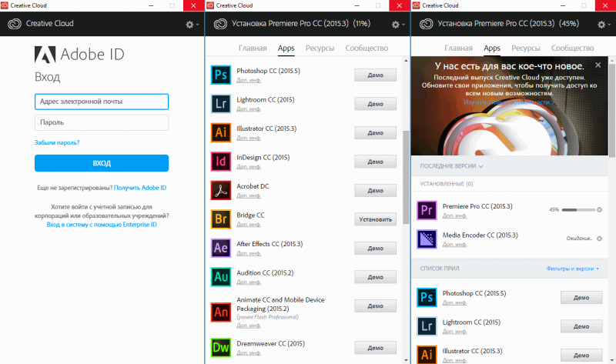616x364 pixels.
Task: Open the Сообщество tab in middle window
Action: (367, 48)
